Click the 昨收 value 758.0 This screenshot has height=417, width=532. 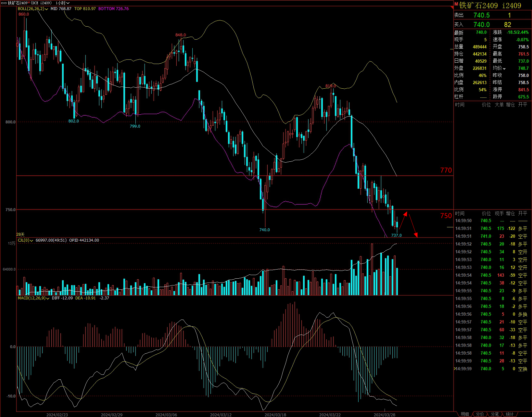[x=523, y=75]
